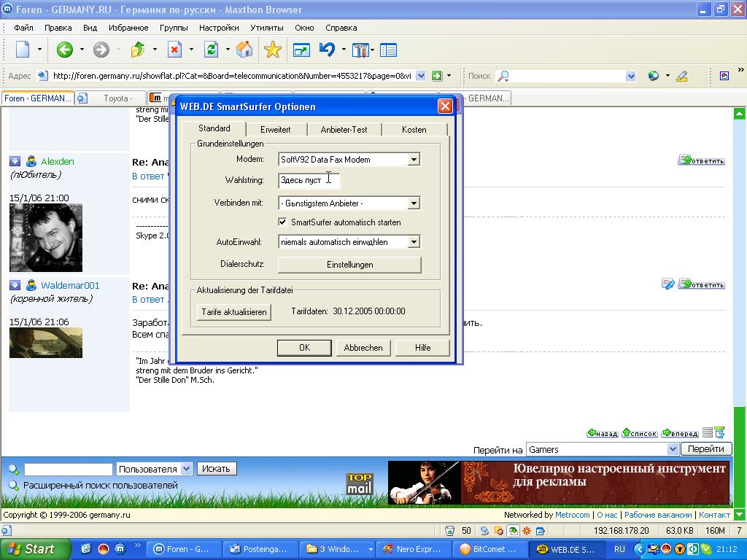The width and height of the screenshot is (747, 560).
Task: Click the Refresh page icon
Action: click(x=211, y=50)
